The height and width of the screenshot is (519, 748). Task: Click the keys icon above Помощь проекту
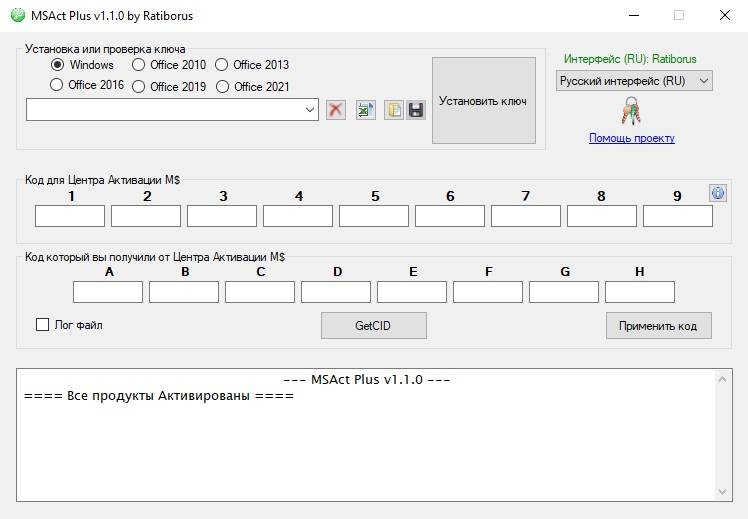pyautogui.click(x=632, y=111)
